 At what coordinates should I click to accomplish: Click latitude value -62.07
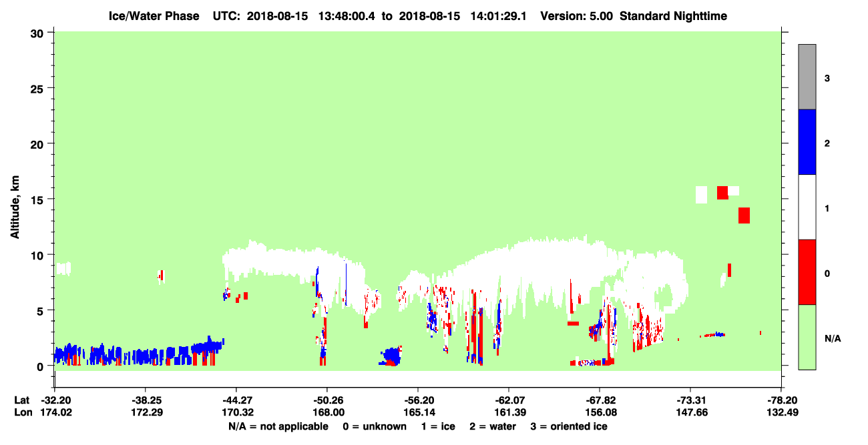coord(508,400)
